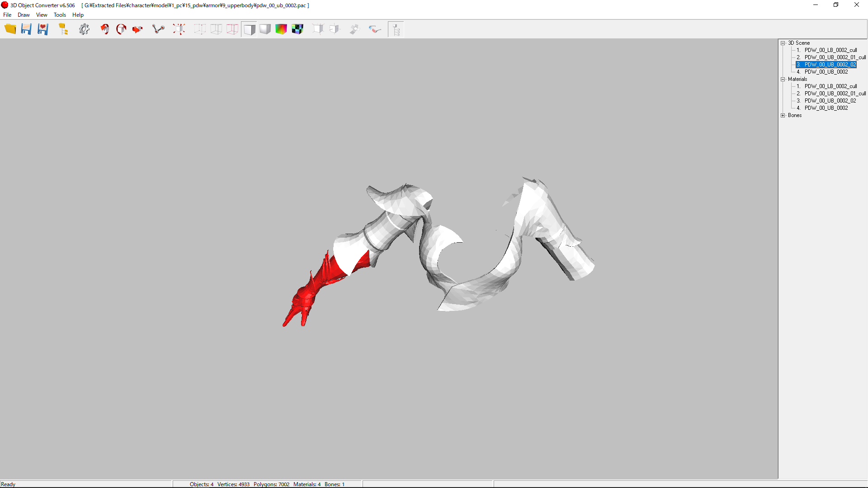
Task: Toggle flat shaded cube display mode
Action: click(249, 29)
